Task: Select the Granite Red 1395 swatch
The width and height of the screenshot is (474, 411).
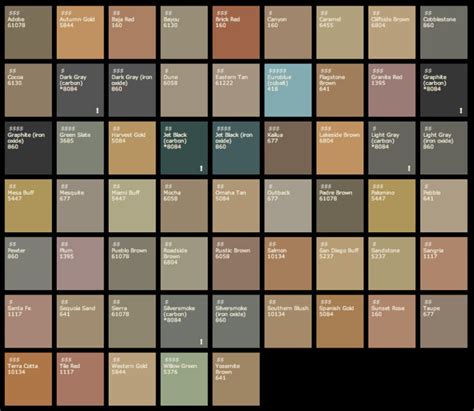Action: 392,90
